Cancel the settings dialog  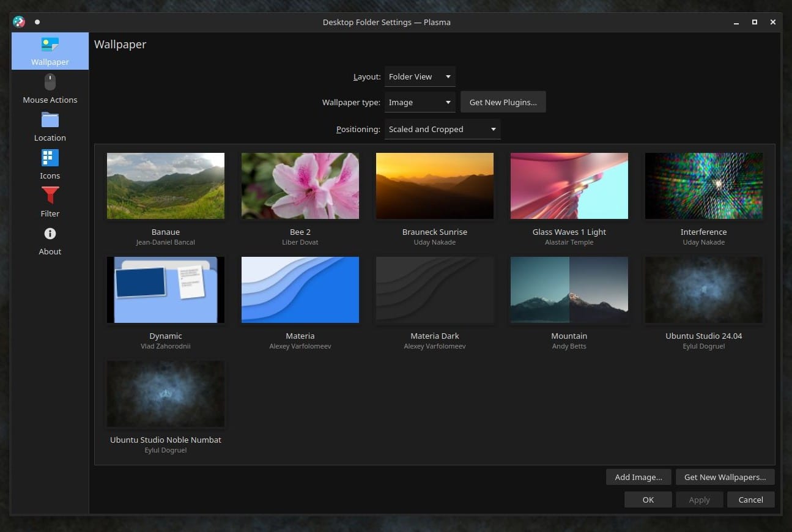pyautogui.click(x=750, y=500)
